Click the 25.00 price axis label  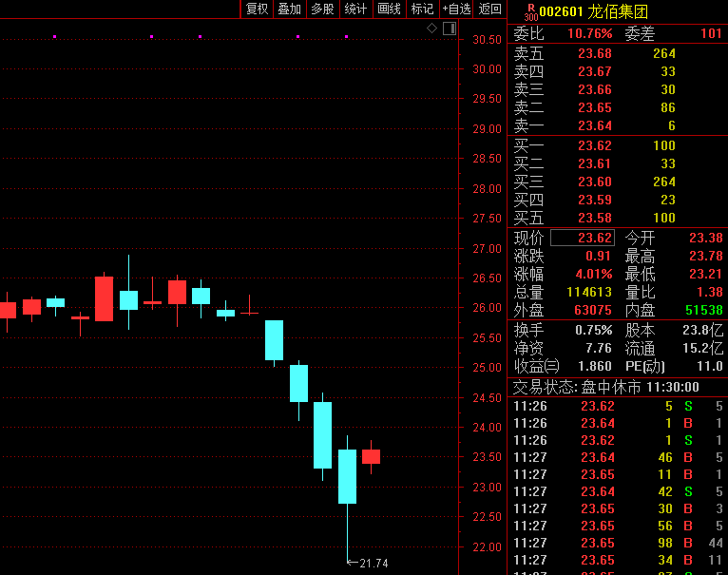(x=487, y=368)
